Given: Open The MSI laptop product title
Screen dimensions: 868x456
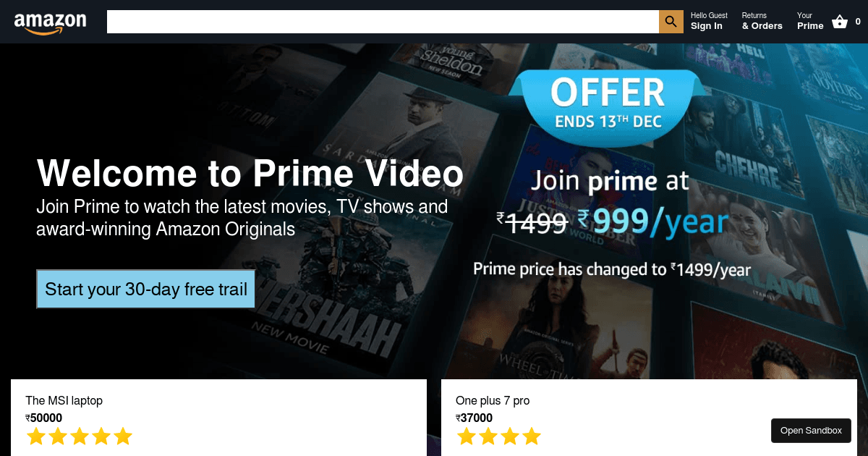Looking at the screenshot, I should pos(64,400).
